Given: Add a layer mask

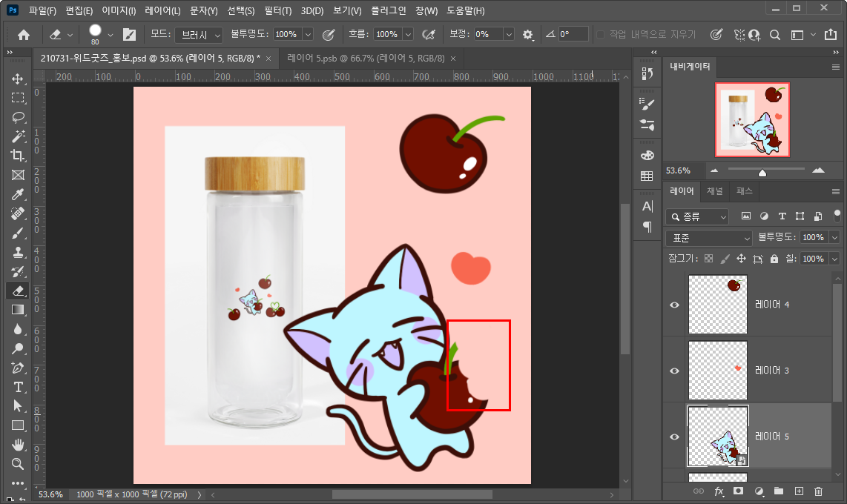Looking at the screenshot, I should click(739, 491).
